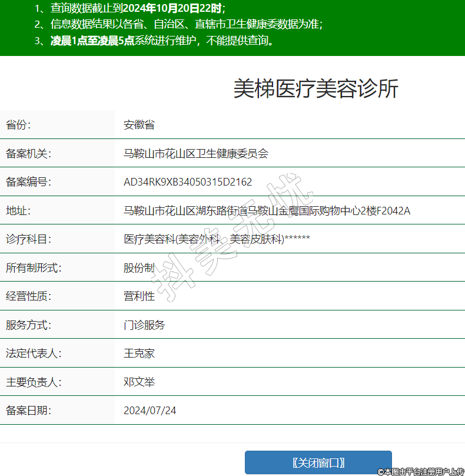This screenshot has width=465, height=476.
Task: Click the 本图由平台注册用户上传 copyright text
Action: click(421, 471)
